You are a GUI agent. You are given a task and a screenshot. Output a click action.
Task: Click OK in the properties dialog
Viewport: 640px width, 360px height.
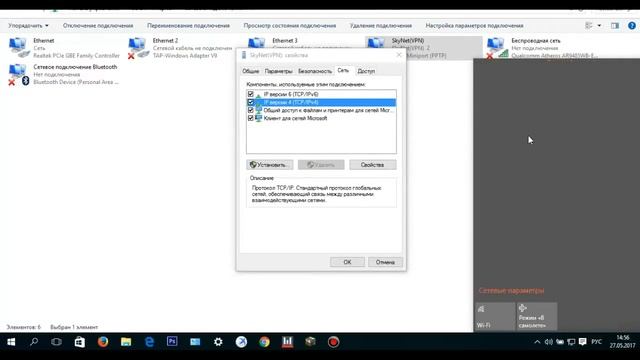coord(347,262)
